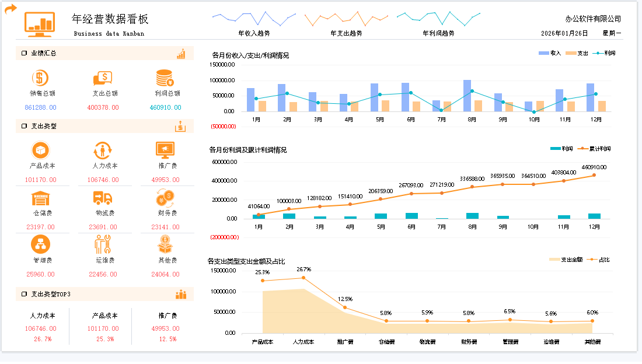The height and width of the screenshot is (364, 642).
Task: Toggle checkbox beside 支出类型TOP3 header
Action: pyautogui.click(x=25, y=294)
